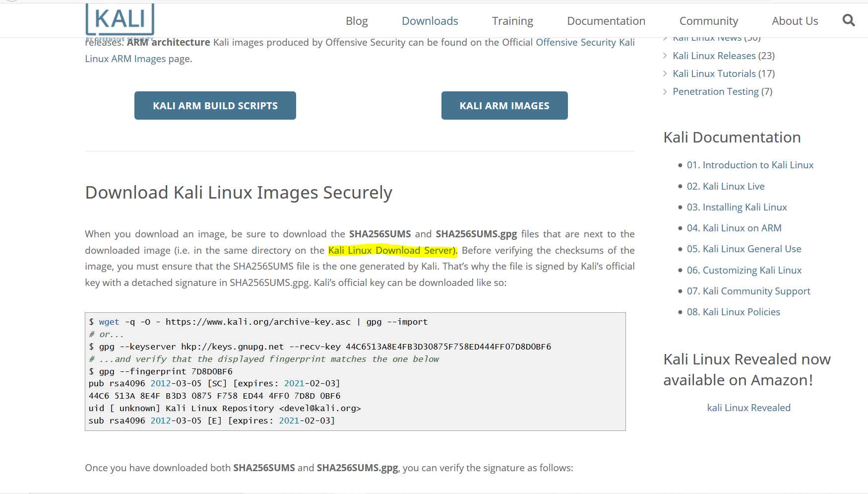Open the Community menu item

[x=709, y=21]
